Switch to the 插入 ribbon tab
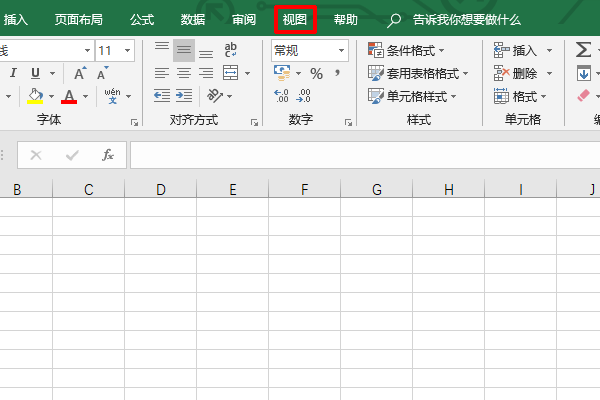The image size is (600, 400). pos(16,20)
